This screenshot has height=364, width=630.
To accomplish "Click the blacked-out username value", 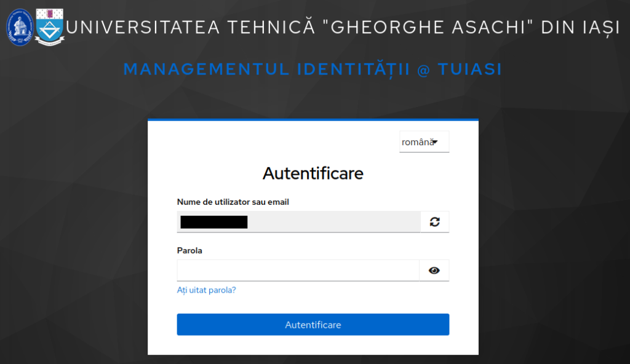I will [x=213, y=222].
